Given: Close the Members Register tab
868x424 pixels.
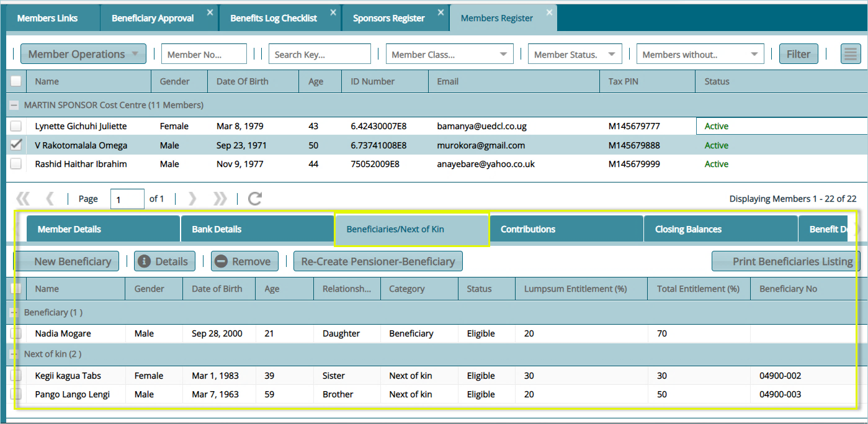Looking at the screenshot, I should 549,12.
